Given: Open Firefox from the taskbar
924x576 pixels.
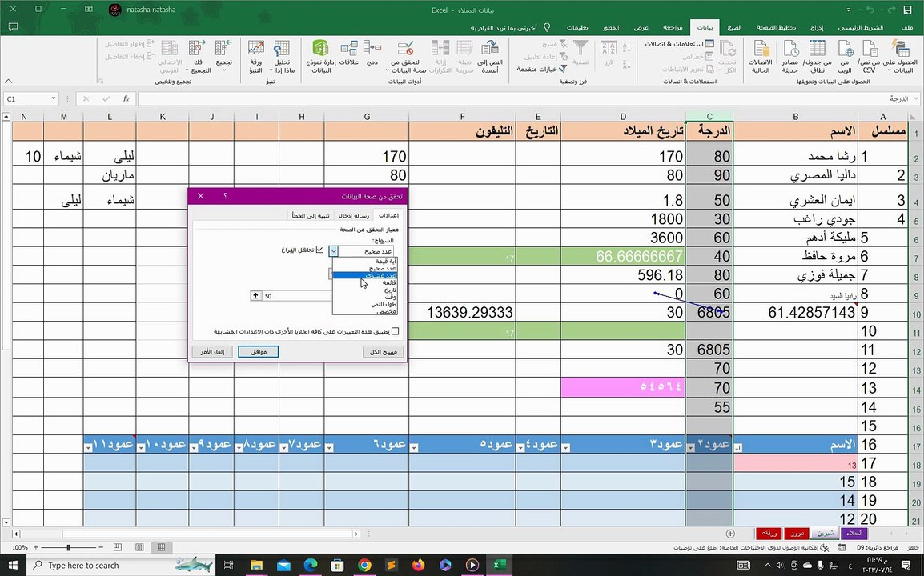Looking at the screenshot, I should point(419,566).
